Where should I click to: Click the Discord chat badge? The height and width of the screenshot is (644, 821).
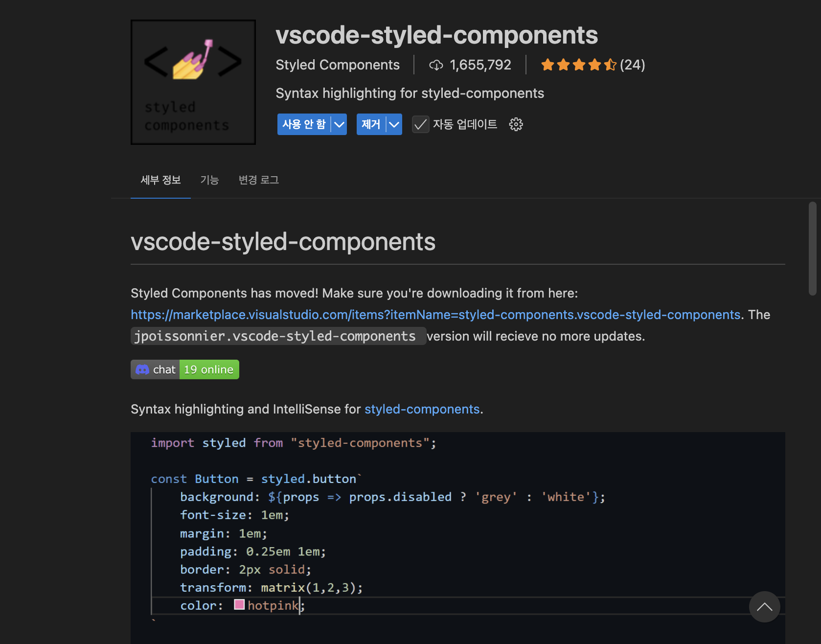pyautogui.click(x=155, y=369)
